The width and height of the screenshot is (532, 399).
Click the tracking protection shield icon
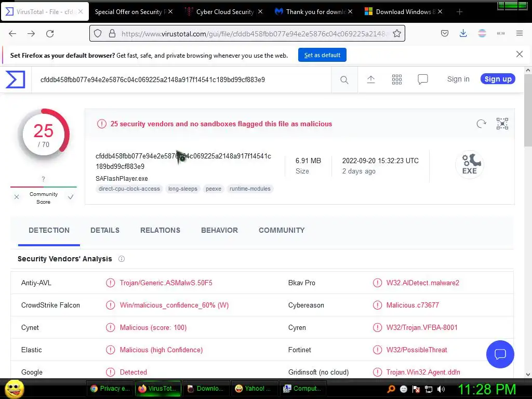pos(98,33)
